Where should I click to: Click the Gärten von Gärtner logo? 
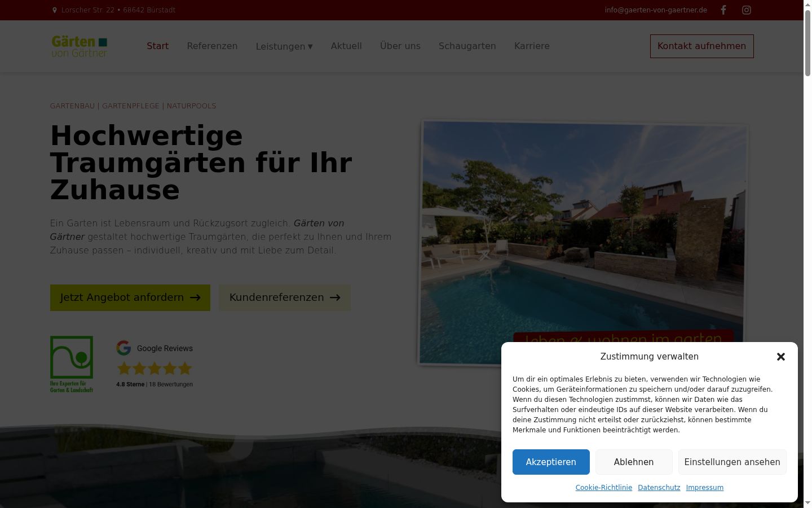coord(80,46)
